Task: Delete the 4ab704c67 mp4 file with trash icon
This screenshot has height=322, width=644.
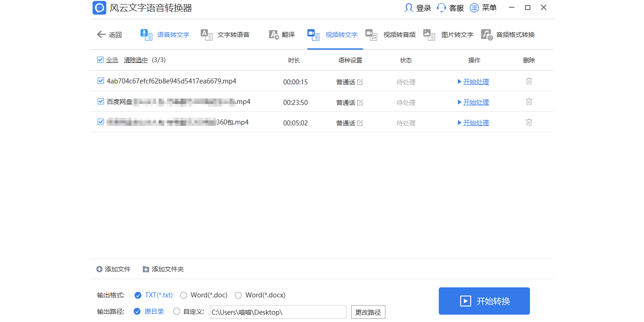Action: [x=529, y=81]
